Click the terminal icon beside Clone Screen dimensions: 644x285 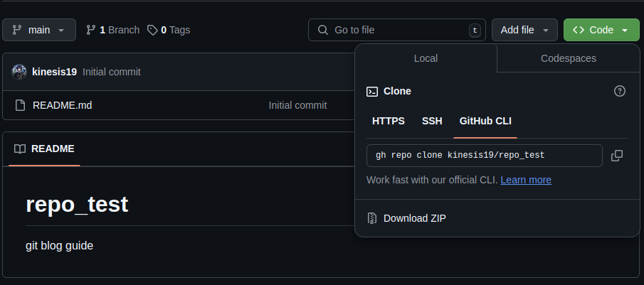[x=372, y=92]
